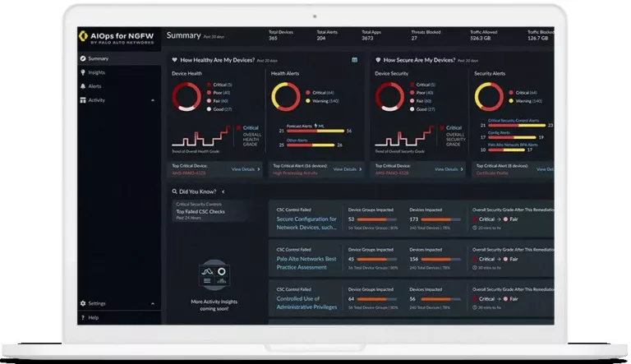
Task: Click the Help question mark icon
Action: coord(83,318)
